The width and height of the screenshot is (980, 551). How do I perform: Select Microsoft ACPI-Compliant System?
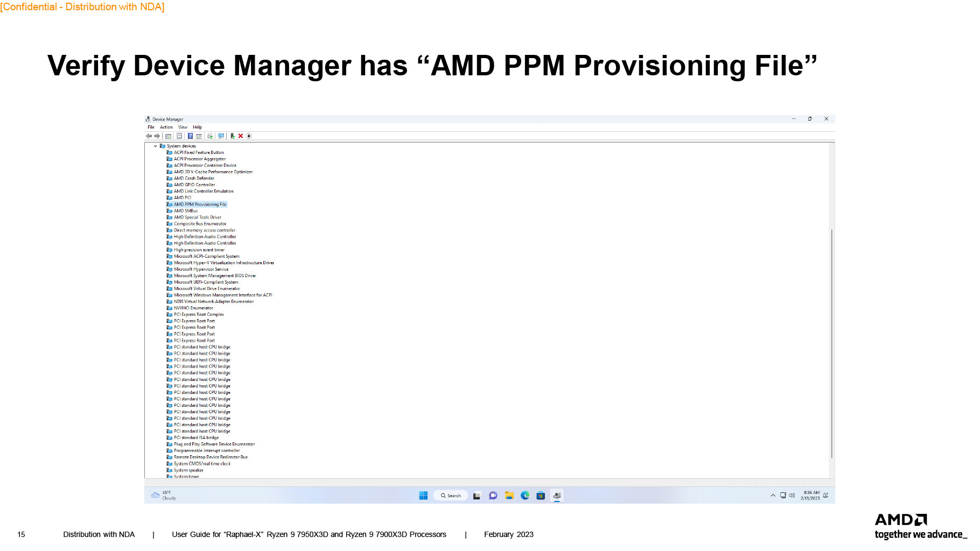(207, 257)
